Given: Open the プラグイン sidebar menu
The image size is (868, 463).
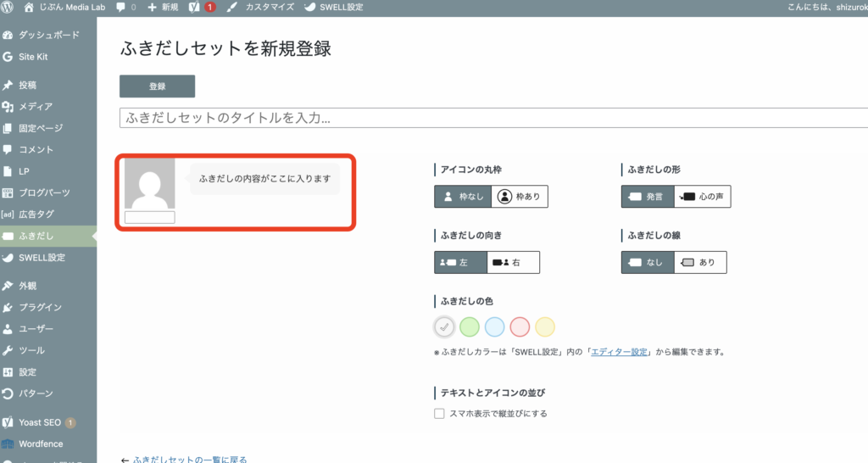Looking at the screenshot, I should coord(40,307).
